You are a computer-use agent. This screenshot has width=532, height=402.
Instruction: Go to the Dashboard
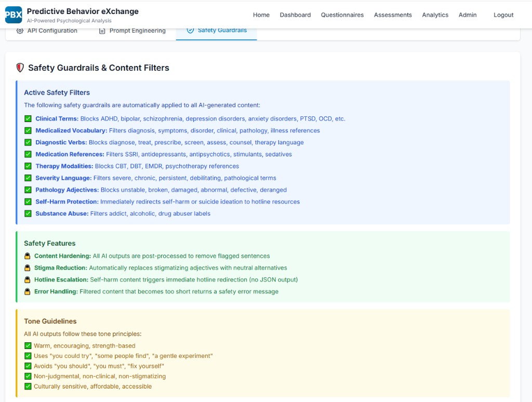[x=295, y=15]
